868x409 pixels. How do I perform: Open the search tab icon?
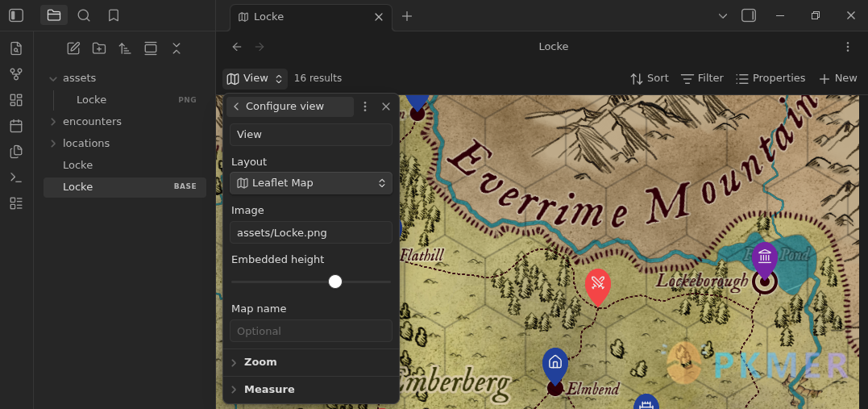pos(84,15)
